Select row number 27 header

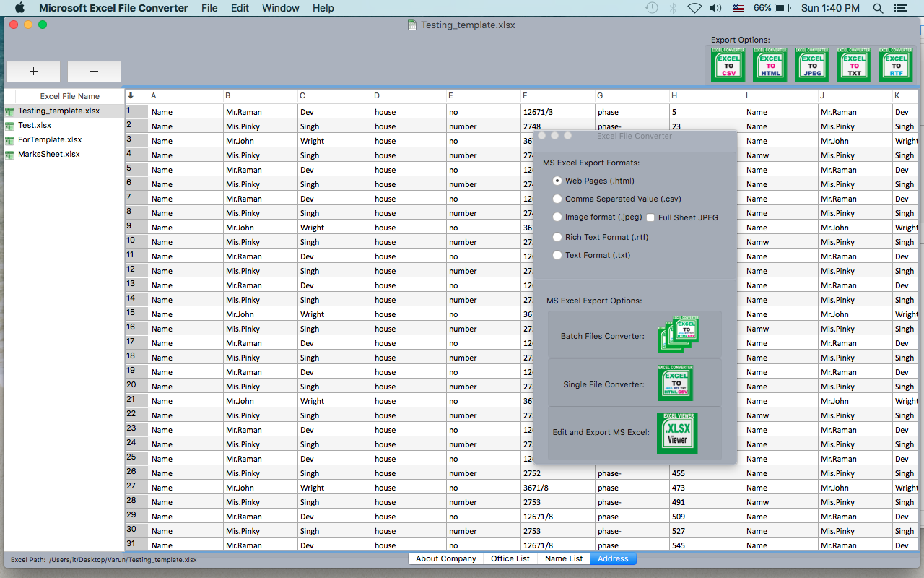[x=136, y=487]
